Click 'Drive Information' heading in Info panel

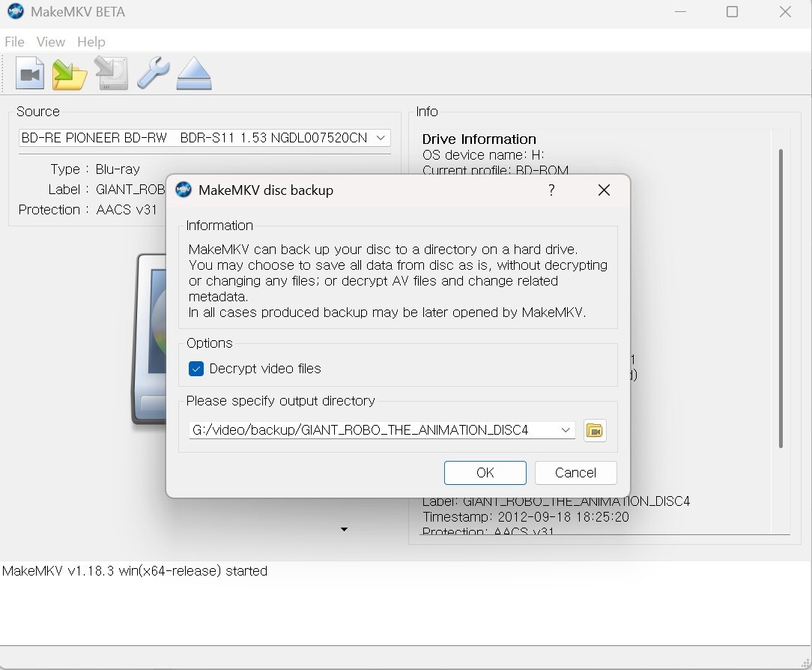pos(479,139)
